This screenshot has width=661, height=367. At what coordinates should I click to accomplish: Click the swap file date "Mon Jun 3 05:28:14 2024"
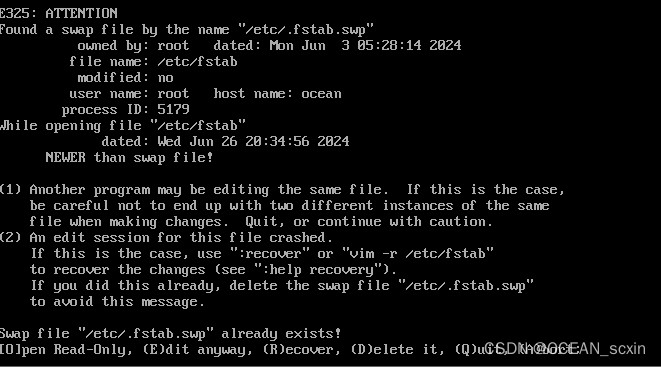click(x=365, y=46)
